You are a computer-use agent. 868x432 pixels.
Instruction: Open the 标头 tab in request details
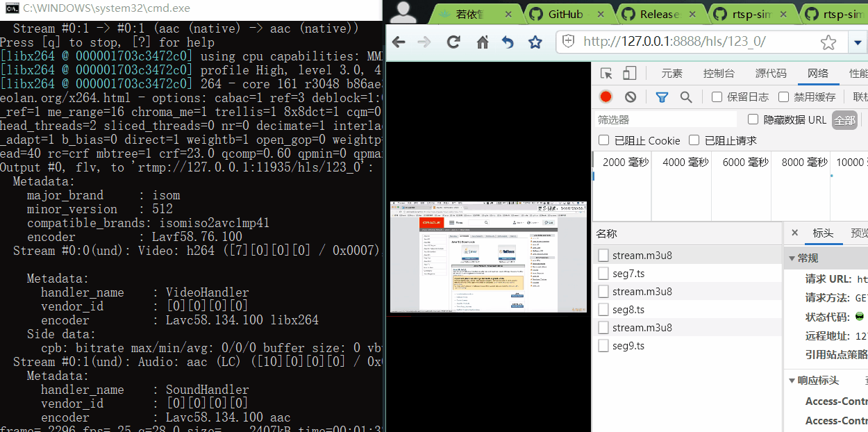click(823, 233)
